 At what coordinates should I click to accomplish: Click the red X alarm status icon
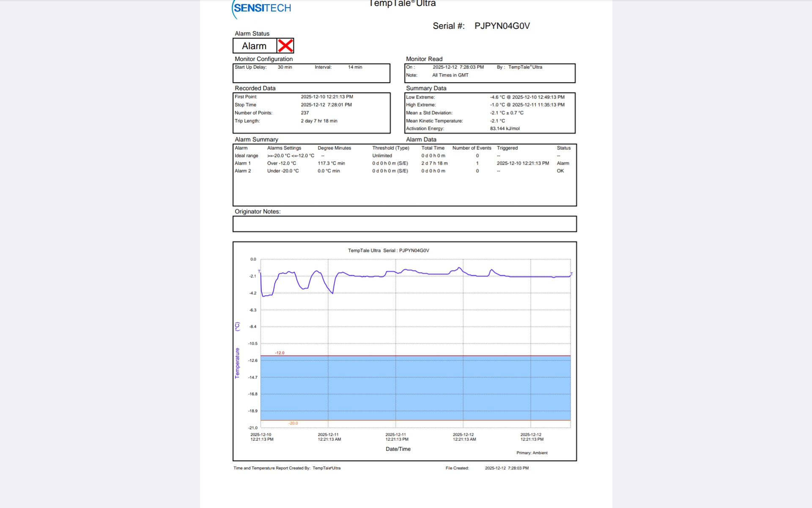pos(285,46)
